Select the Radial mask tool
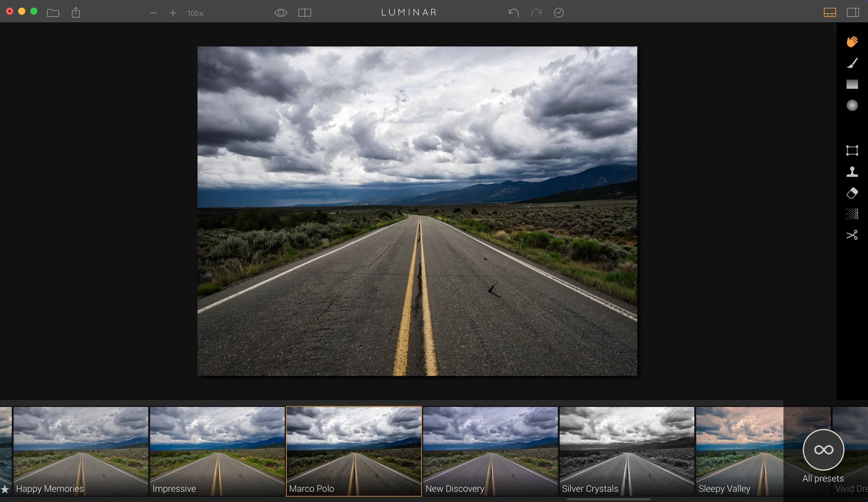868x502 pixels. [852, 105]
